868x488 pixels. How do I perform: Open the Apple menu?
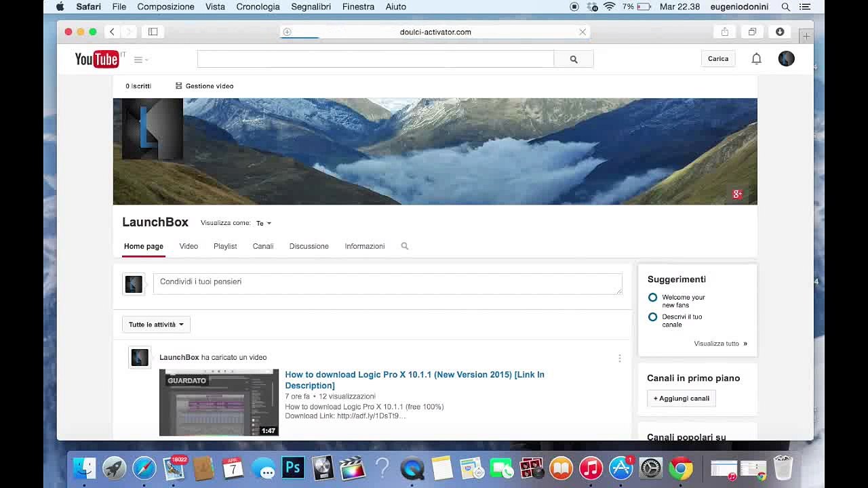pyautogui.click(x=60, y=7)
